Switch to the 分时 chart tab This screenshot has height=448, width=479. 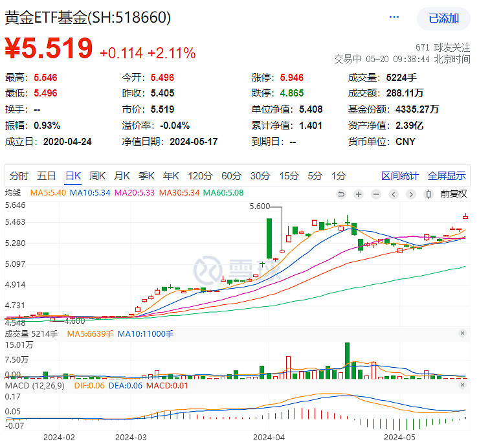click(19, 176)
